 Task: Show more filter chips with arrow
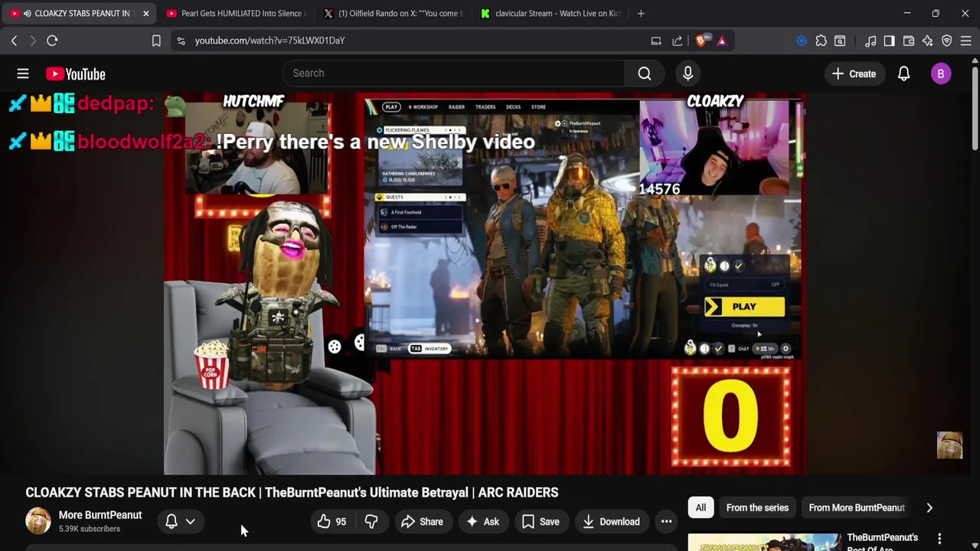[x=929, y=507]
